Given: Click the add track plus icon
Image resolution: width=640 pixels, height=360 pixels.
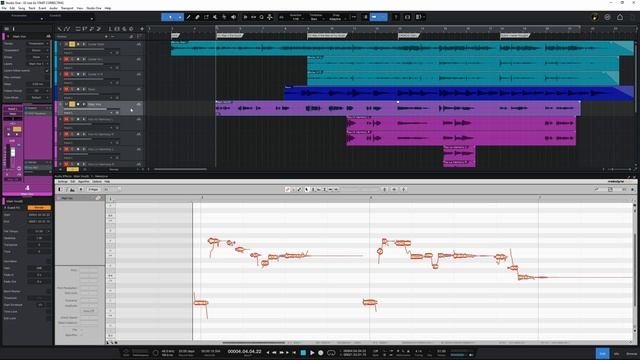Looking at the screenshot, I should coord(142,29).
